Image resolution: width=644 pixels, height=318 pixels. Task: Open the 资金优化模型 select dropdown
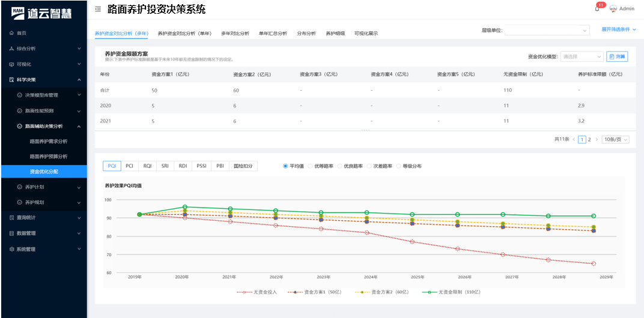click(x=582, y=56)
